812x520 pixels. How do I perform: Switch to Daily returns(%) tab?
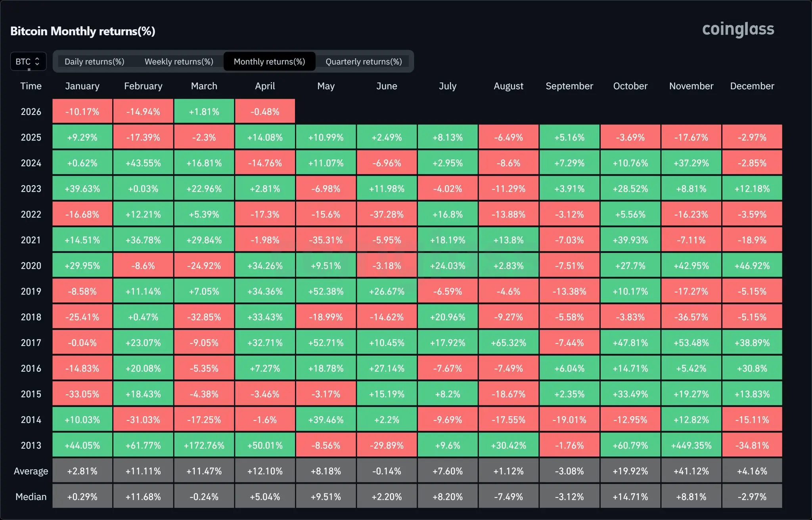coord(94,61)
